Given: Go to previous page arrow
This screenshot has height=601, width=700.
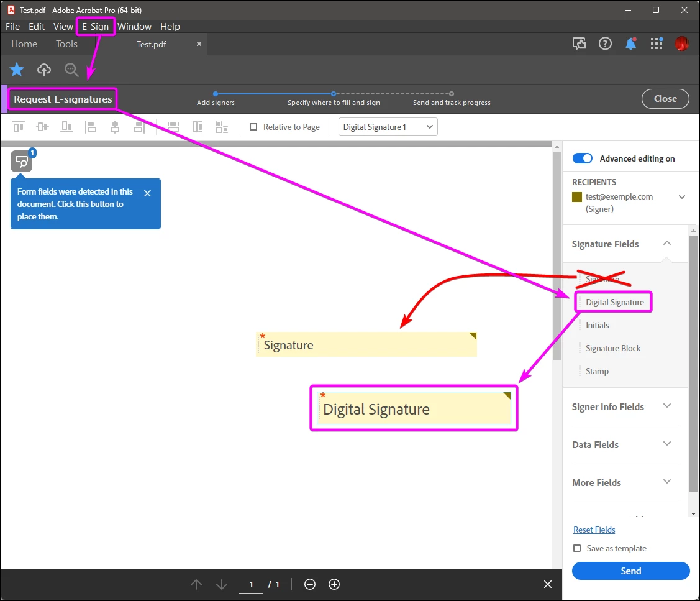Looking at the screenshot, I should [196, 584].
